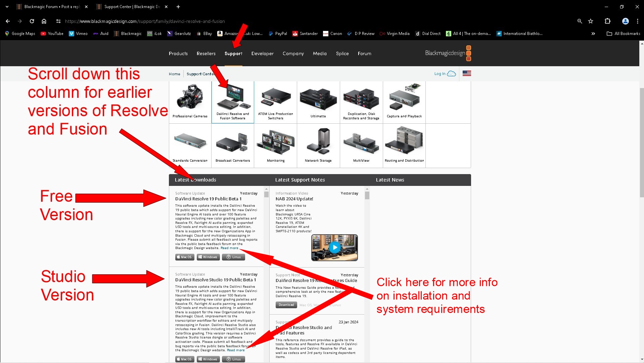Download Resolve 19 Public Beta for Windows
Screen dimensions: 644x363
208,257
